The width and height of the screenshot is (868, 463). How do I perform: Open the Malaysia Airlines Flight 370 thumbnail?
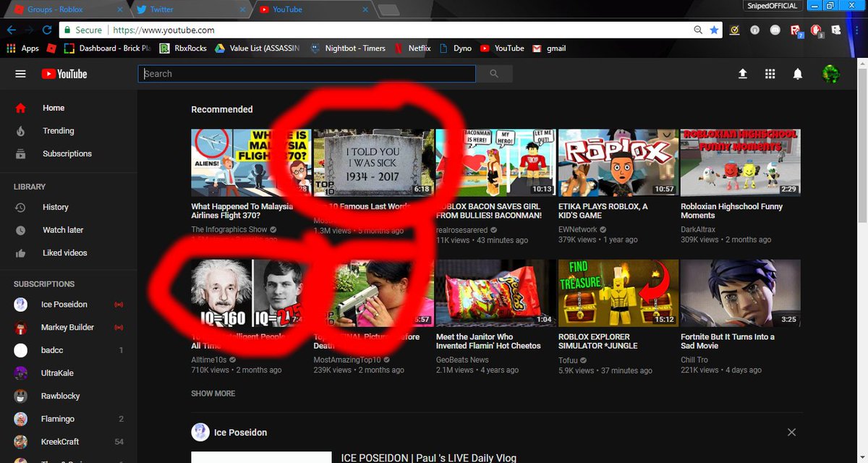(x=251, y=163)
